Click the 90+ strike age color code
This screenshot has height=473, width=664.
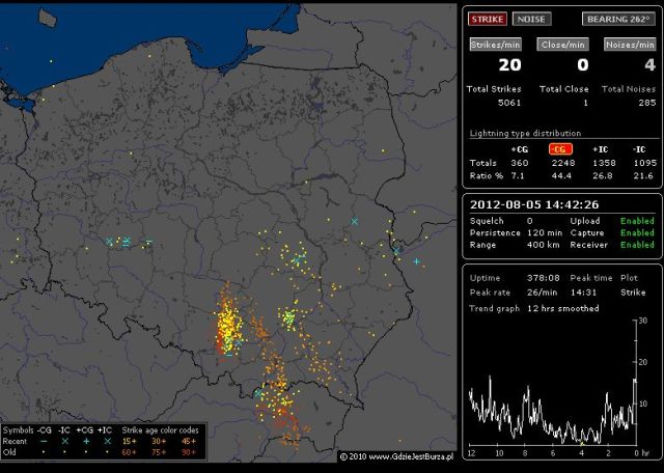coord(189,452)
